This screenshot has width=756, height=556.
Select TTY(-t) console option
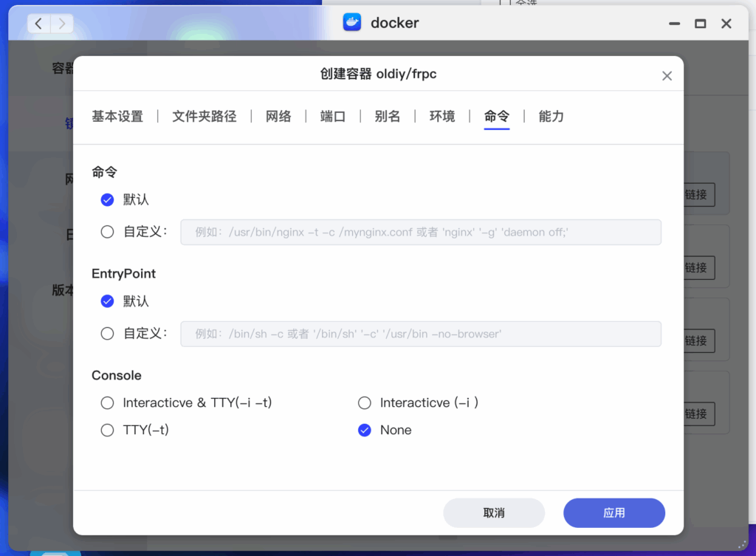click(x=107, y=430)
